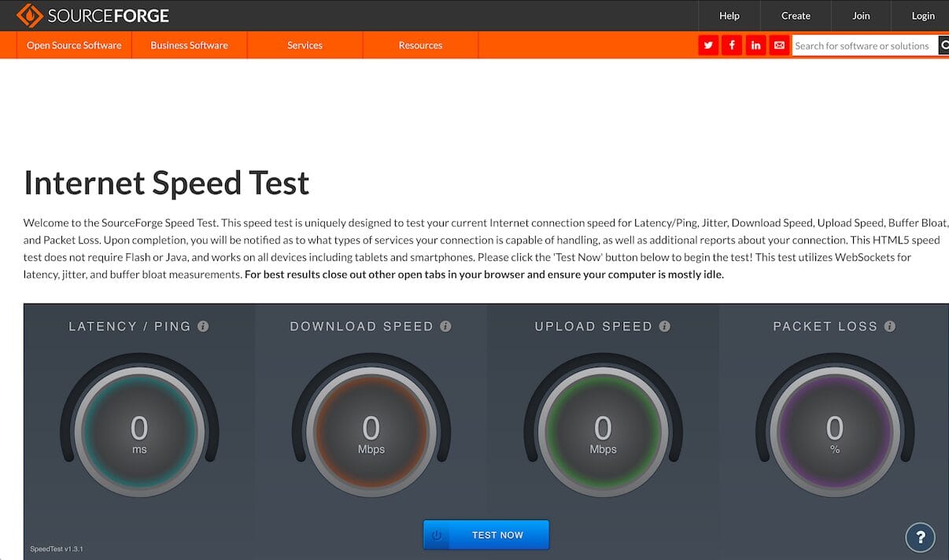Show info for Upload Speed
Viewport: 949px width, 560px height.
click(x=664, y=326)
